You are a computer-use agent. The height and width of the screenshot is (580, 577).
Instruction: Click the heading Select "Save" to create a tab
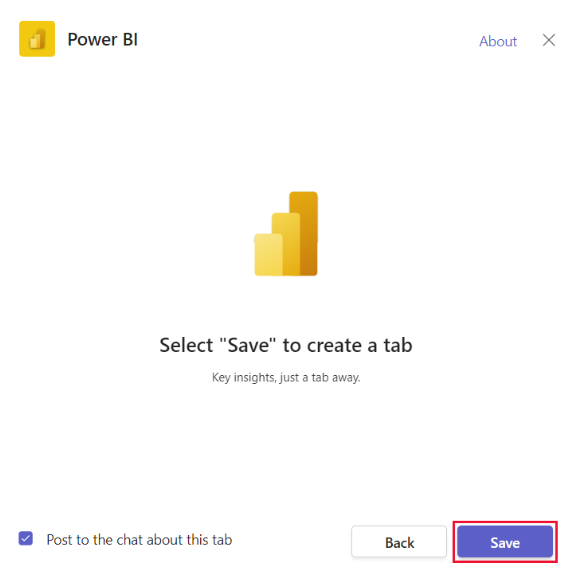(286, 345)
